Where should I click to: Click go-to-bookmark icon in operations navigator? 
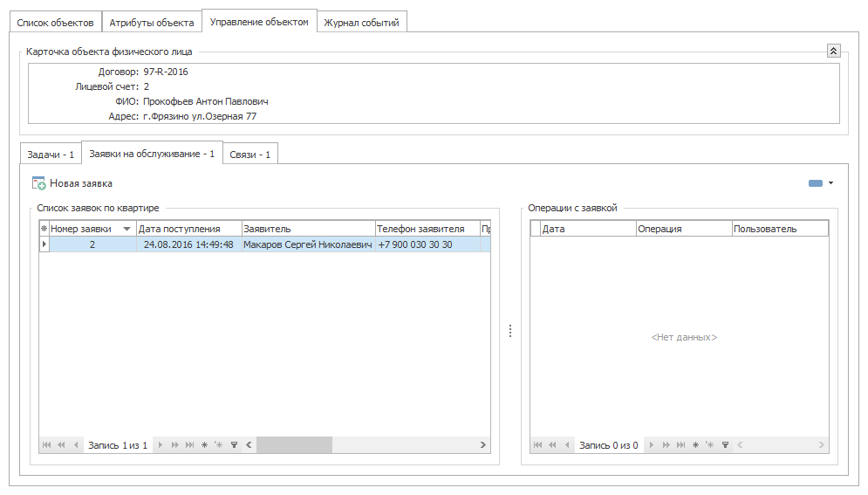click(x=710, y=444)
